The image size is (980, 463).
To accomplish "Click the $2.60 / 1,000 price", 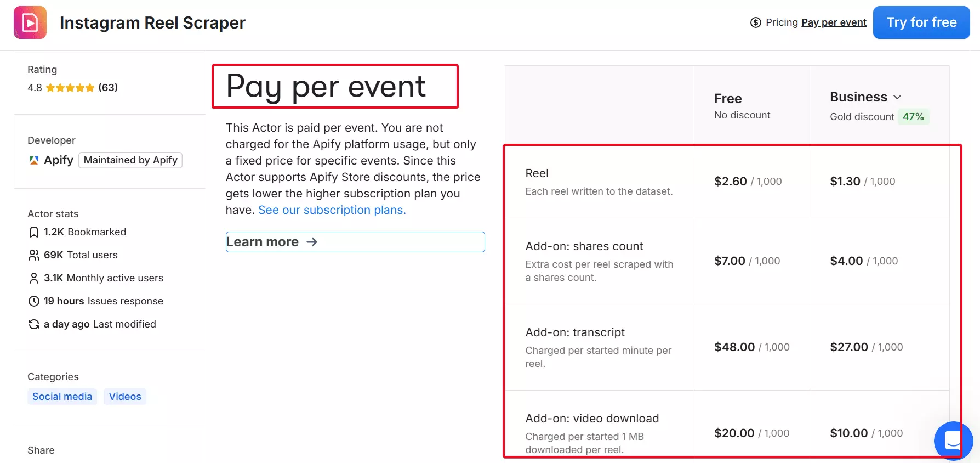I will pos(748,182).
